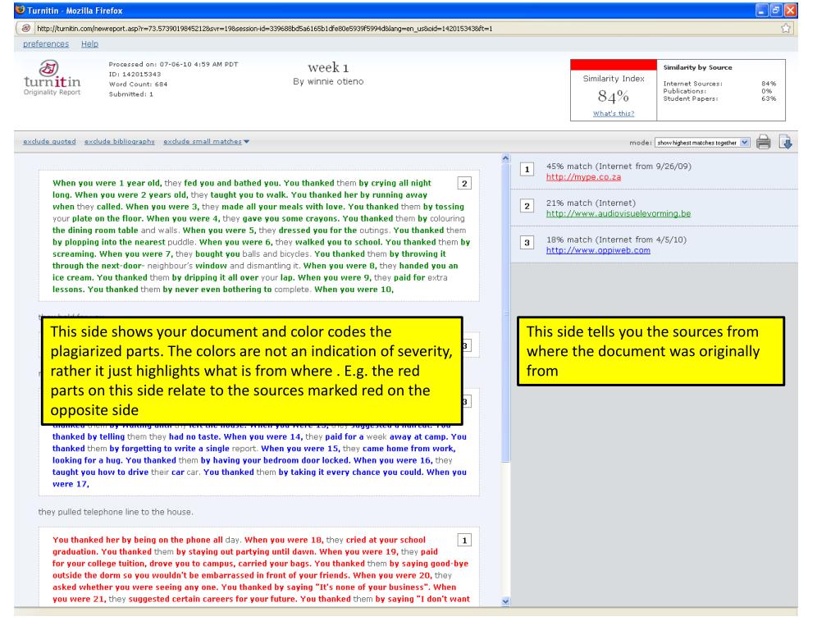The height and width of the screenshot is (630, 840).
Task: Restore down the Firefox window
Action: 776,10
